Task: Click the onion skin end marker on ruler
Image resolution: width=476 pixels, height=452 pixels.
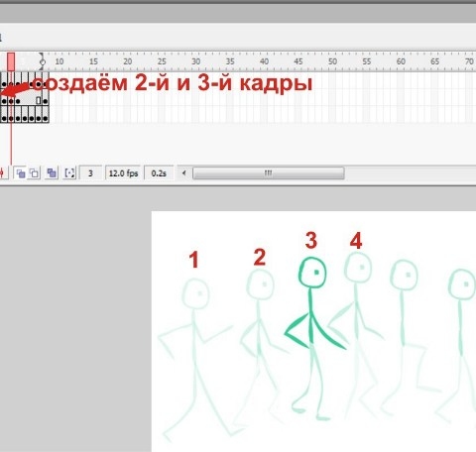Action: (43, 61)
